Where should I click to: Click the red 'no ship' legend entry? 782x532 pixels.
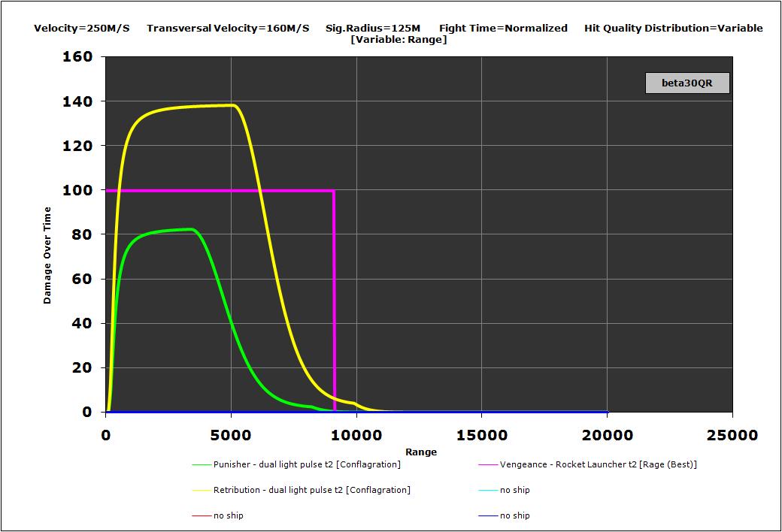pos(218,515)
